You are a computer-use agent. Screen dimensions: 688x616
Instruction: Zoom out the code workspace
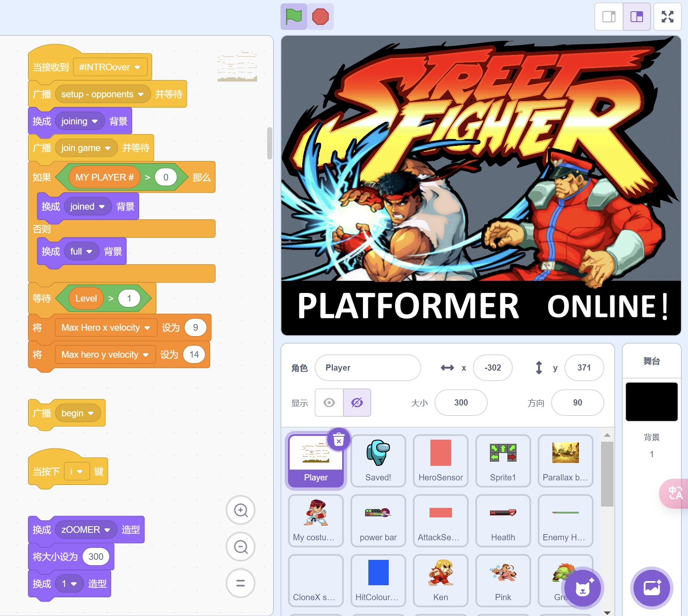point(241,547)
